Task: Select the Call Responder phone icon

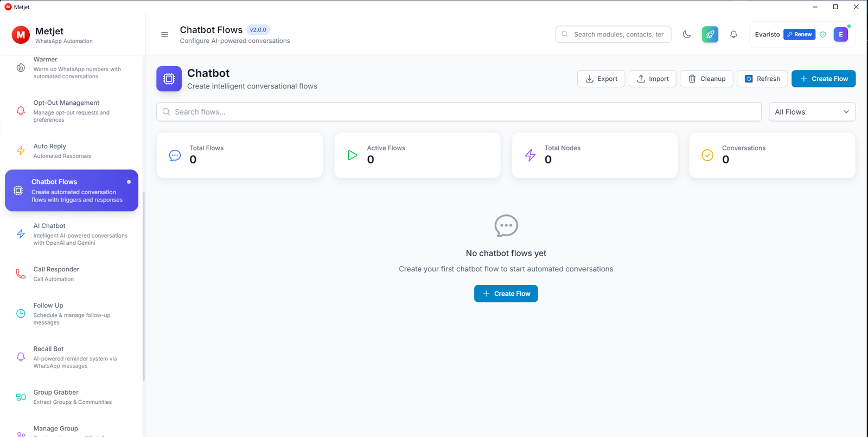Action: (x=21, y=273)
